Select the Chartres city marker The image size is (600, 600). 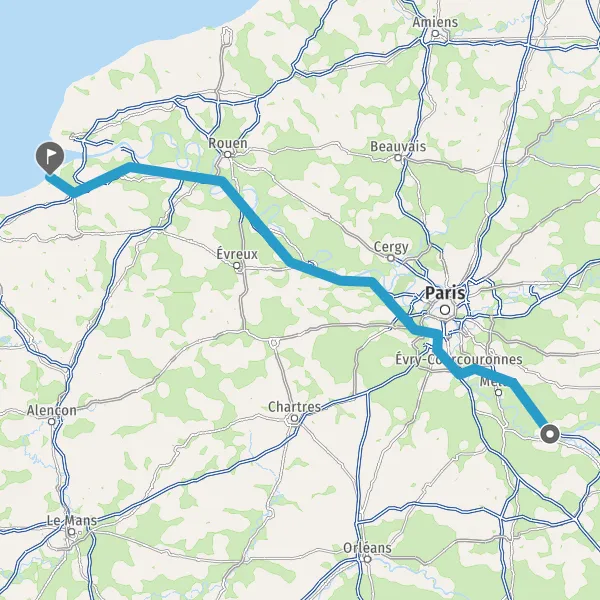click(x=294, y=419)
